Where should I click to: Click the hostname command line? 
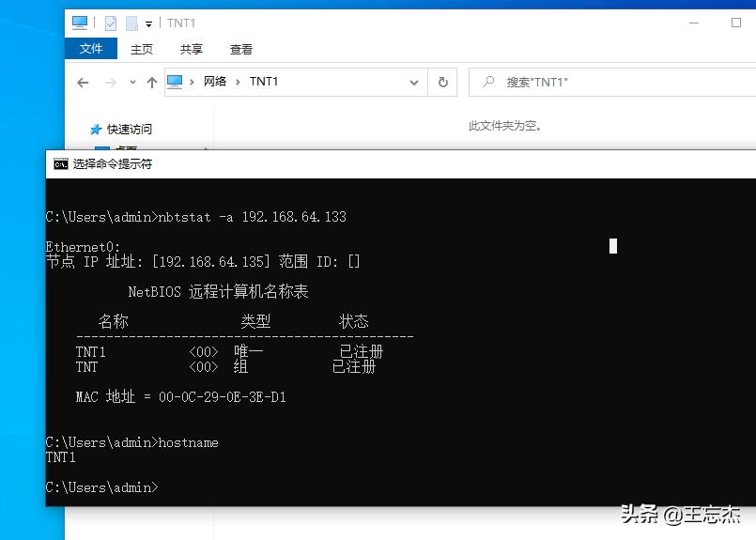(x=131, y=442)
